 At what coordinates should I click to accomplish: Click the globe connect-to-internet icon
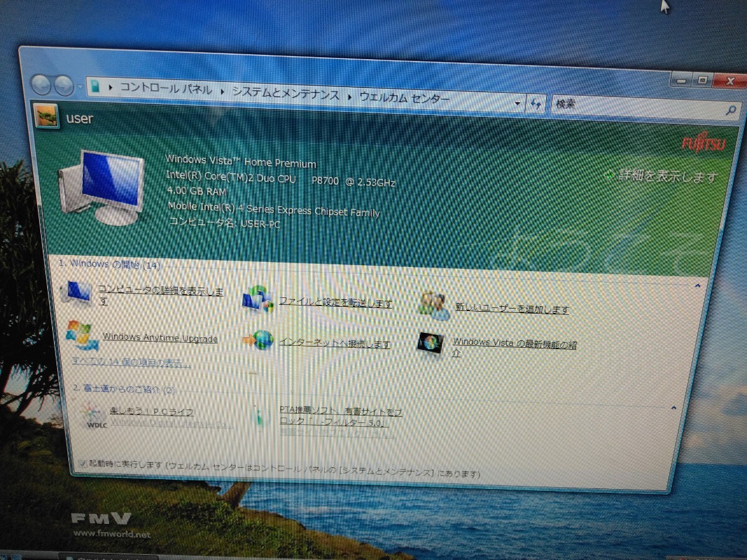point(258,340)
